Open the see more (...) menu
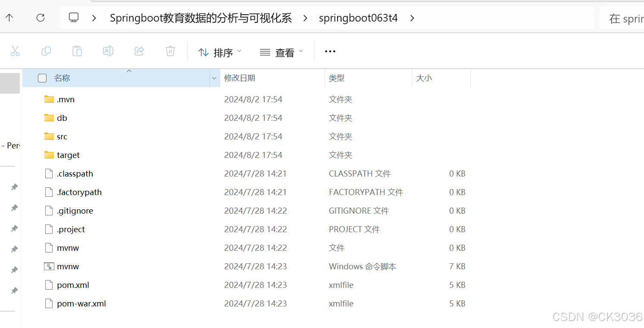644x328 pixels. (x=330, y=51)
